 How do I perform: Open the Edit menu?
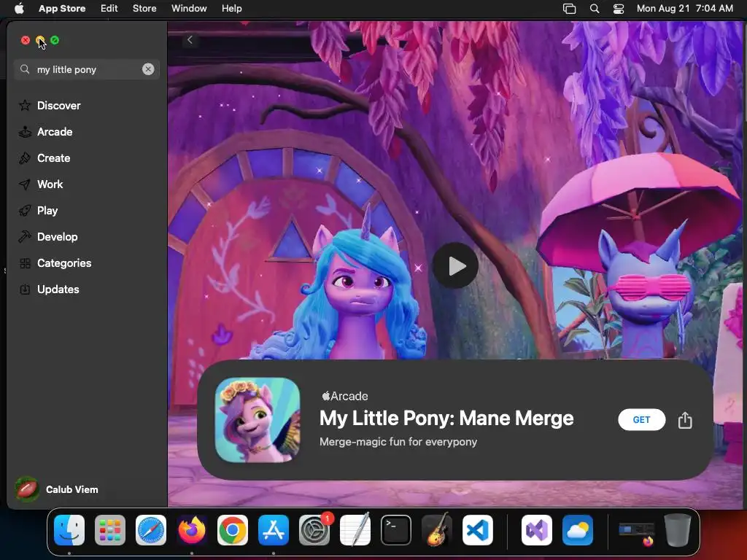(x=109, y=8)
